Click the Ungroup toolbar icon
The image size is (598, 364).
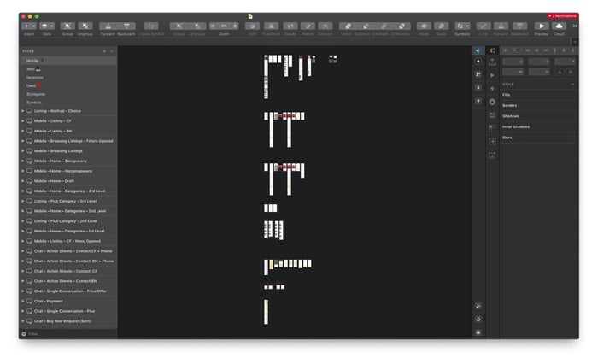click(x=86, y=26)
